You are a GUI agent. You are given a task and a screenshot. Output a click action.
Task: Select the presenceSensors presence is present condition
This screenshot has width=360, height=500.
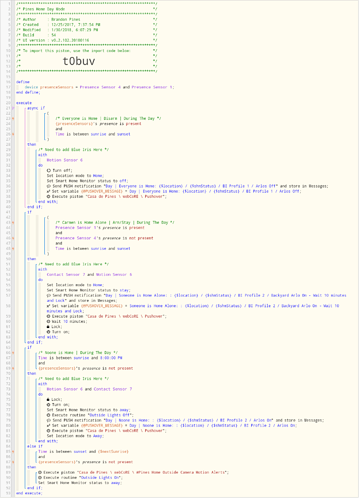coord(98,124)
